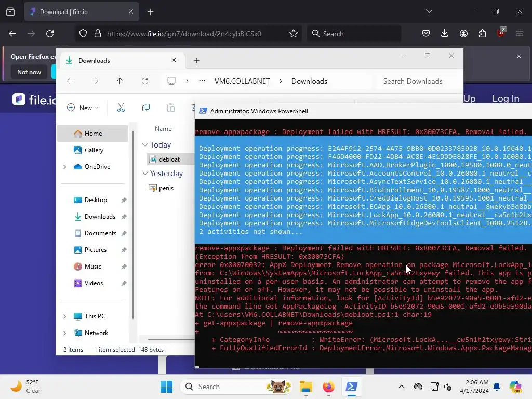Click the taskbar Search box

click(236, 387)
